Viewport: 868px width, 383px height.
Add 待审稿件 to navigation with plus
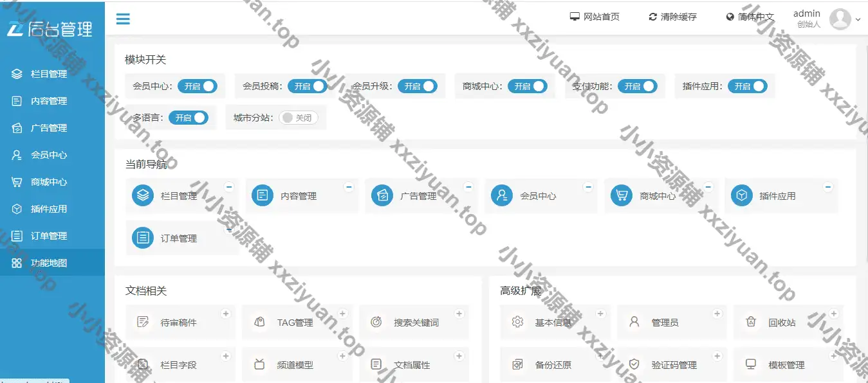click(226, 314)
